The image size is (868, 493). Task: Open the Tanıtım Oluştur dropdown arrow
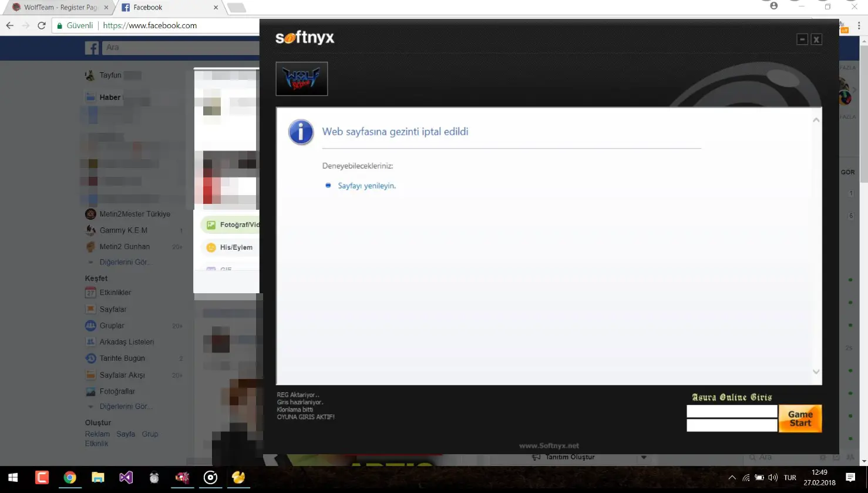click(x=644, y=457)
